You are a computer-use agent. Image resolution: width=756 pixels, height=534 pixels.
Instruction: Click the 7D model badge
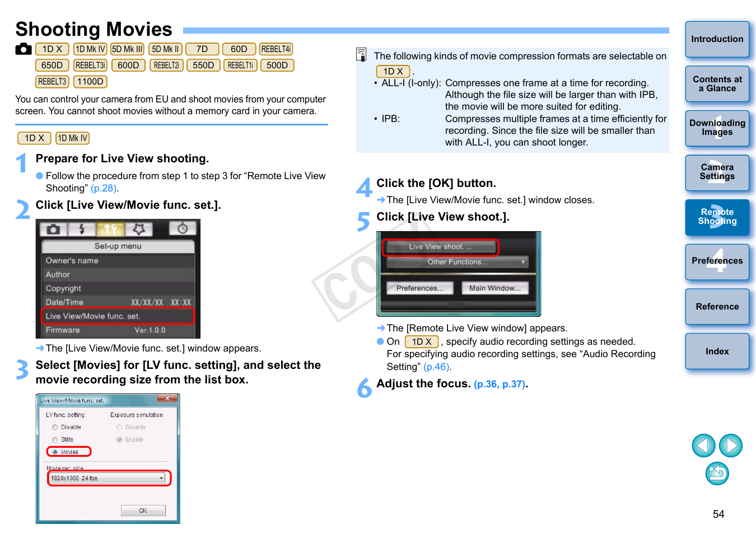tap(202, 49)
